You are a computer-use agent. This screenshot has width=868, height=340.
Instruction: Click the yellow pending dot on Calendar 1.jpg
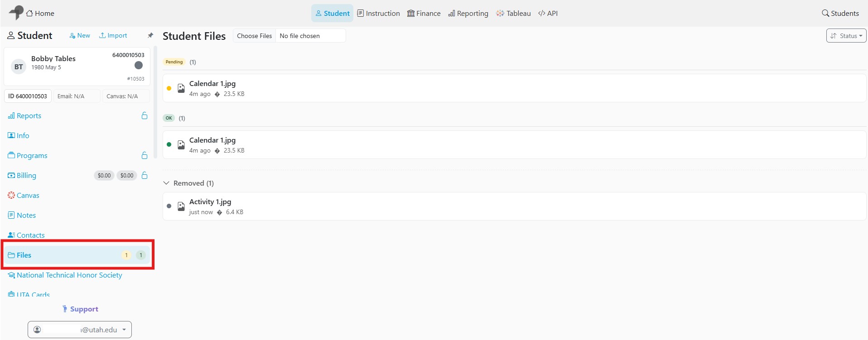pos(169,88)
